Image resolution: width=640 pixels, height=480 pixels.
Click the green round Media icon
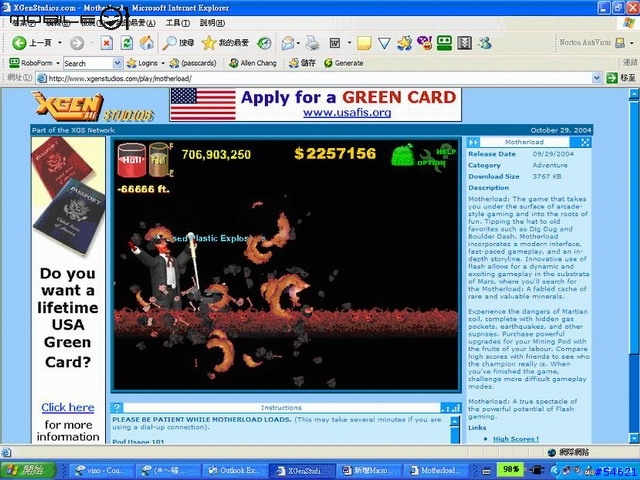264,43
